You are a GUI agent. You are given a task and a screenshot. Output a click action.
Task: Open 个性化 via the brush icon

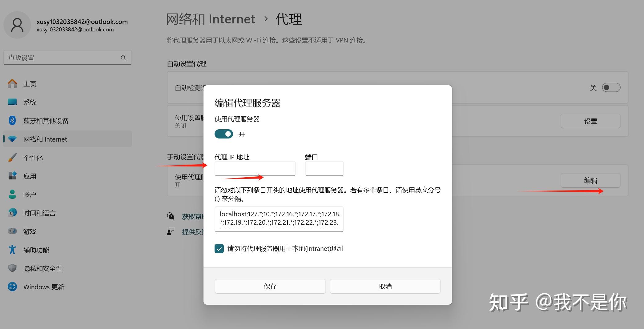[x=12, y=157]
